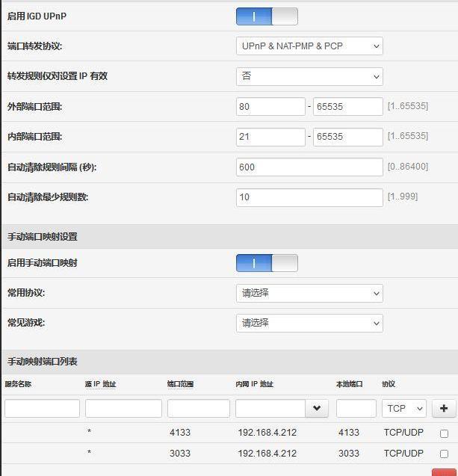Click the 内网 IP 地址 dropdown arrow
This screenshot has height=476, width=458.
(317, 408)
